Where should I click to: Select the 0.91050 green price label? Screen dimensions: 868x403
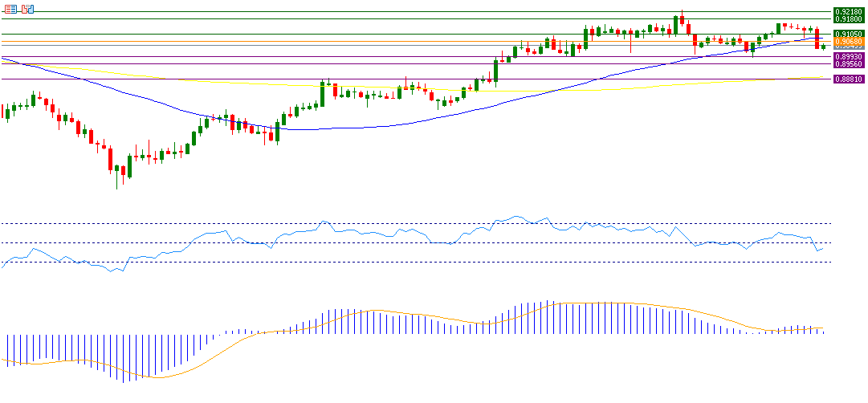pos(848,34)
